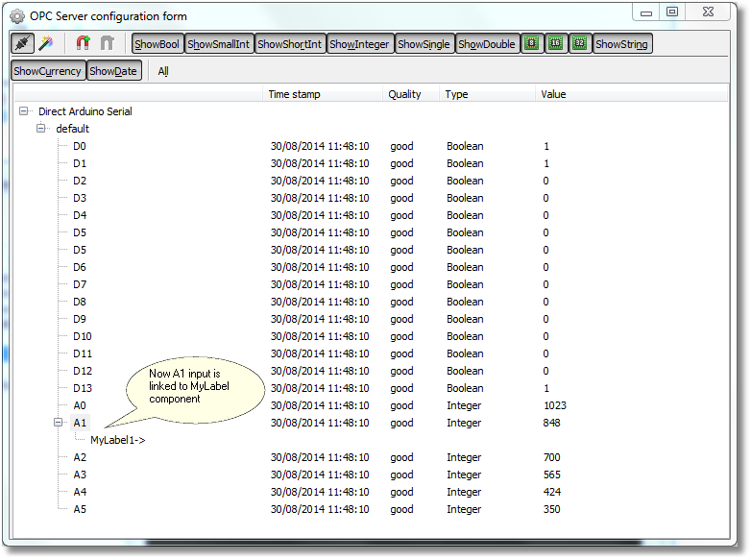Screen dimensions: 751x560
Task: Maximize the OPC Server configuration window
Action: point(672,12)
